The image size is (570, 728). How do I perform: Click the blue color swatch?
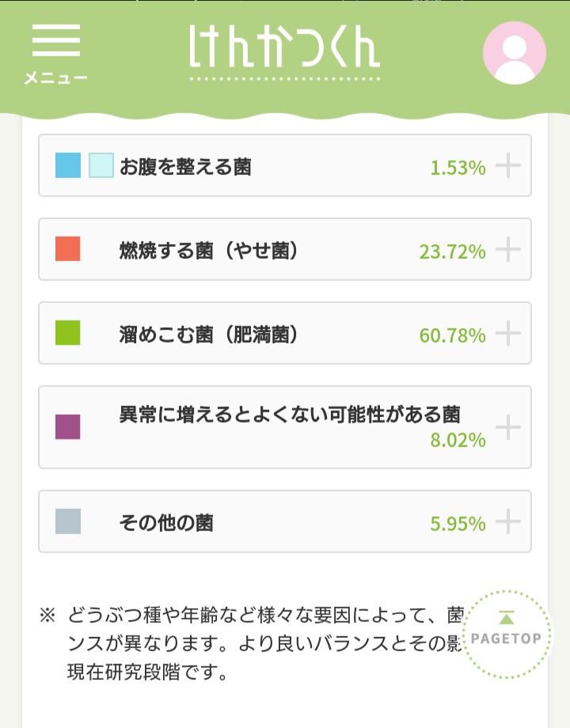coord(68,165)
